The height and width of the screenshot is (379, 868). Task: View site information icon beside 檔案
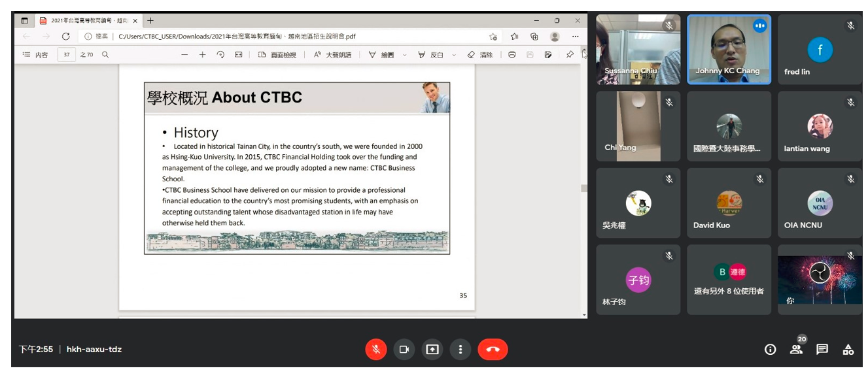88,37
